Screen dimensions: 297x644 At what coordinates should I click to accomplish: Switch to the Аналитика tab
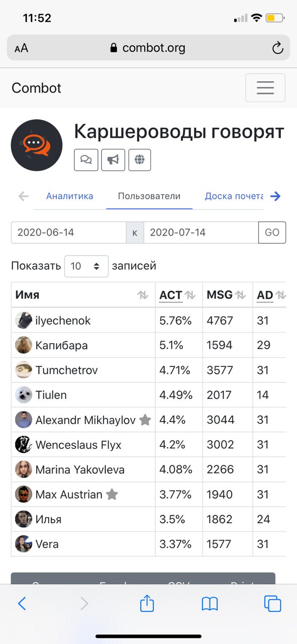(70, 196)
